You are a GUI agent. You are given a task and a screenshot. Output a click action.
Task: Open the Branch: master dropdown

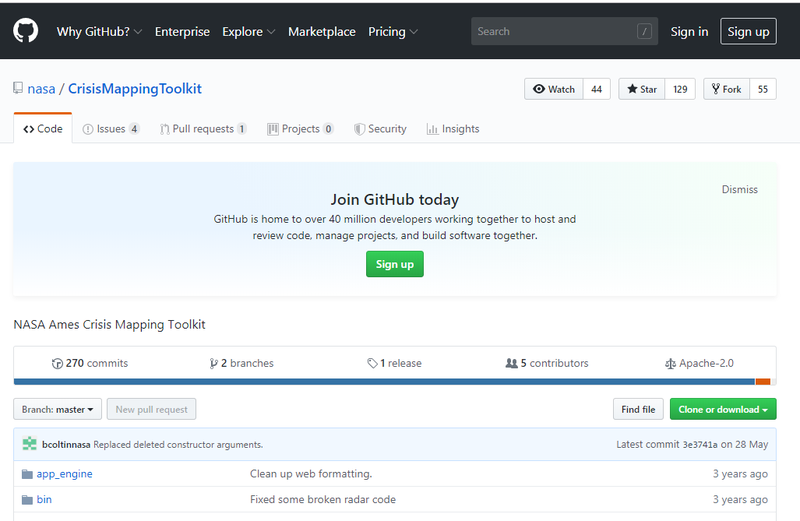57,409
